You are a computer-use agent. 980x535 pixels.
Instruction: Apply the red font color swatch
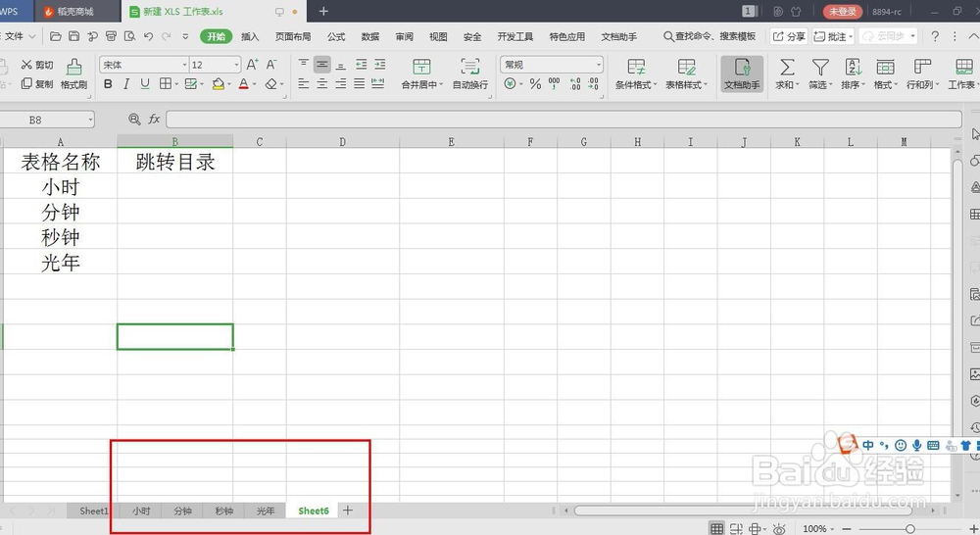tap(244, 83)
